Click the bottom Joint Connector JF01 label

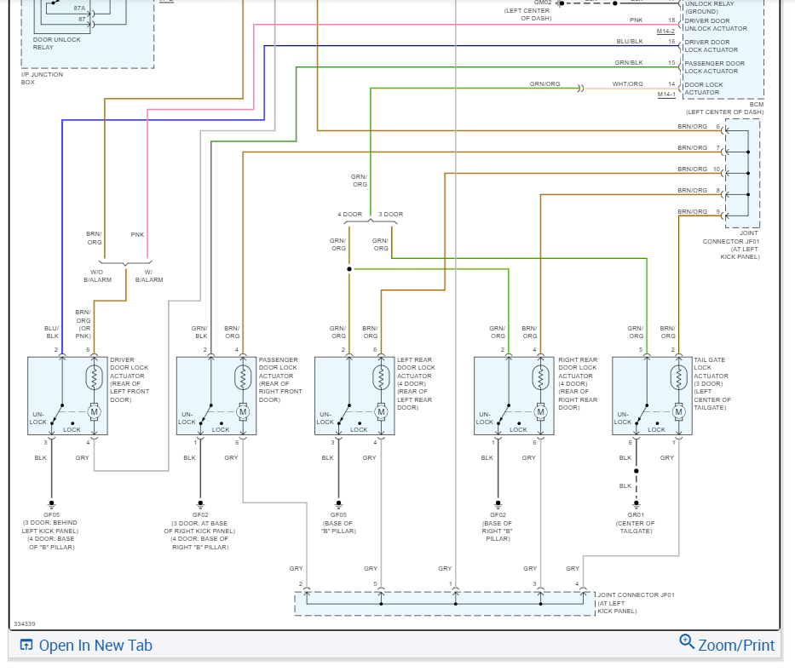[x=636, y=603]
